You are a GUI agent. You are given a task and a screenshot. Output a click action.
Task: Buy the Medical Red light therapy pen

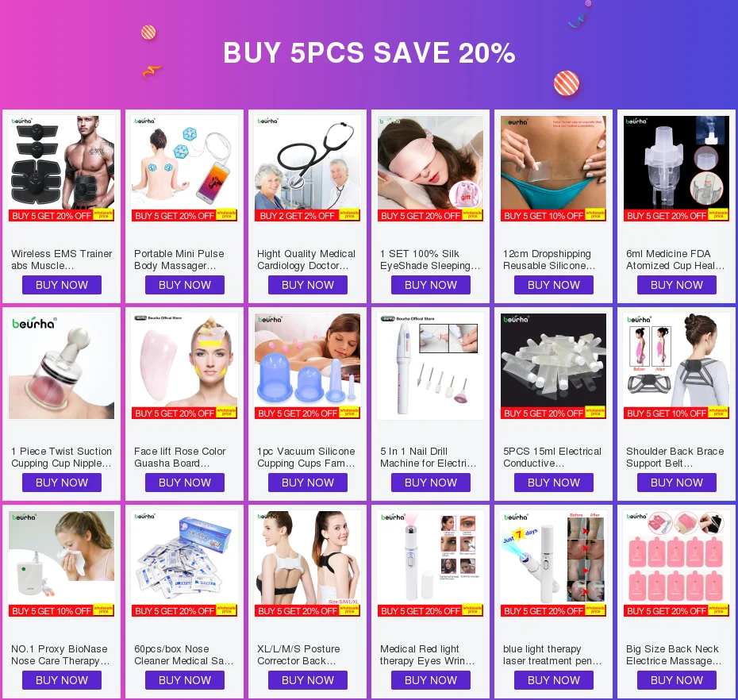[431, 680]
